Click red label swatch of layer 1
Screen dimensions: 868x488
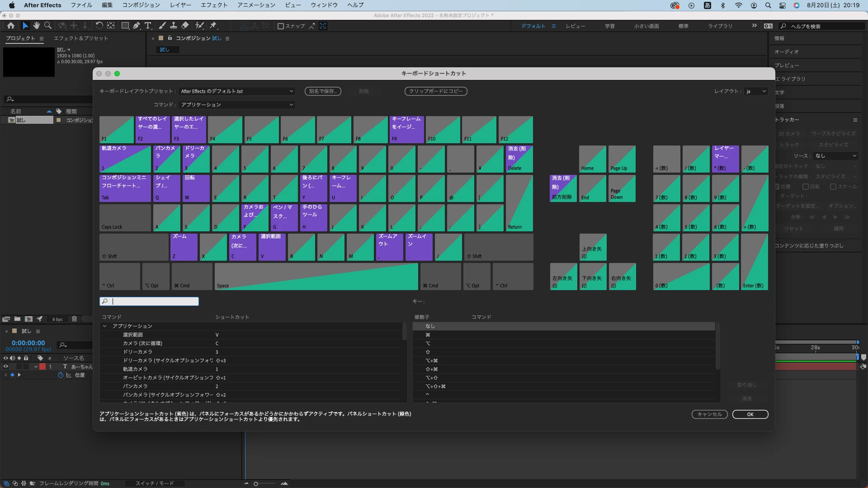click(x=42, y=366)
